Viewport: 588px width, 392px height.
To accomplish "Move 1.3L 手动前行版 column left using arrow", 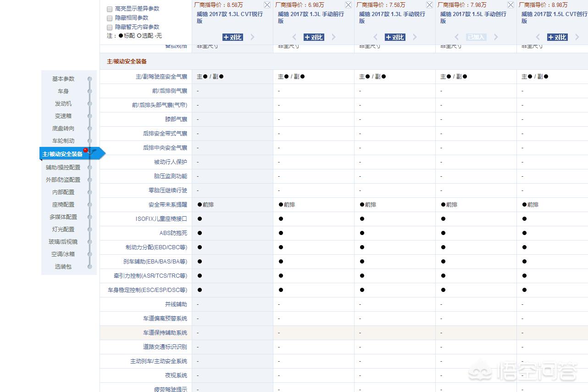I will [294, 37].
